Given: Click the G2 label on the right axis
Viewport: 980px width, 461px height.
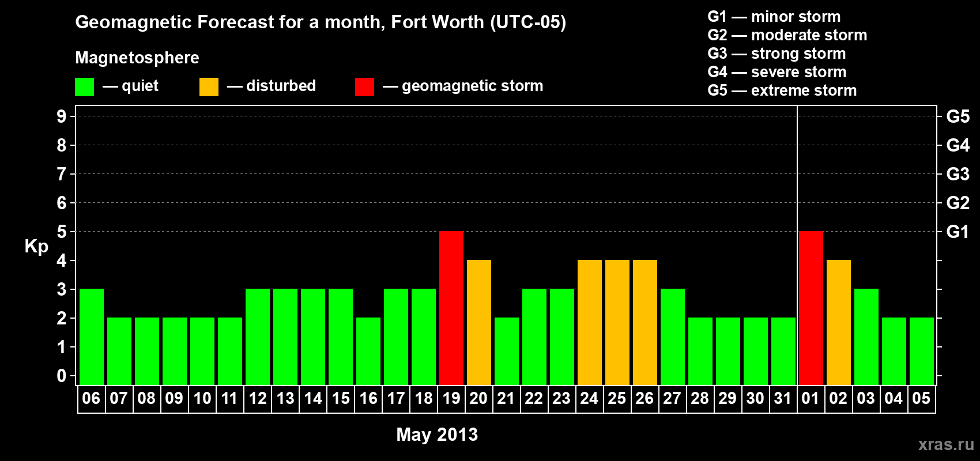Looking at the screenshot, I should [958, 203].
